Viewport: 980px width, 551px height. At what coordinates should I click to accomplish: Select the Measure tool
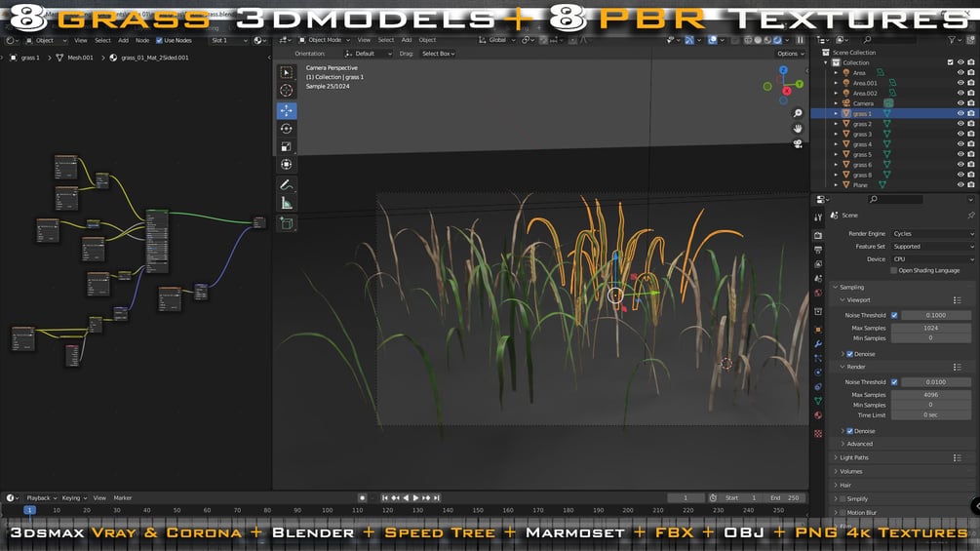click(287, 203)
